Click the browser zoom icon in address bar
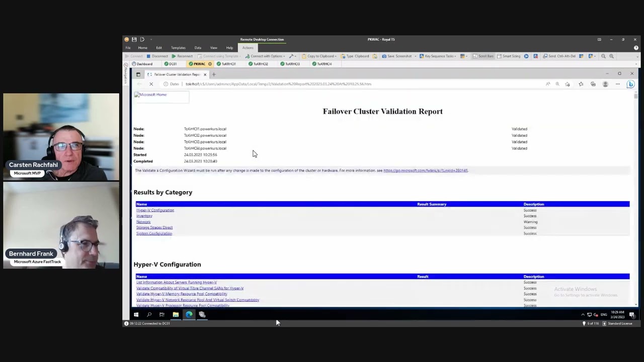The width and height of the screenshot is (644, 362). pos(557,84)
